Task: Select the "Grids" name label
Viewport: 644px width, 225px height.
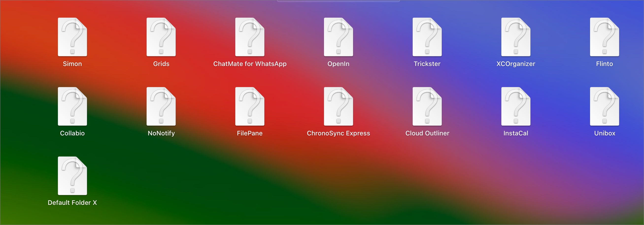Action: click(x=161, y=64)
